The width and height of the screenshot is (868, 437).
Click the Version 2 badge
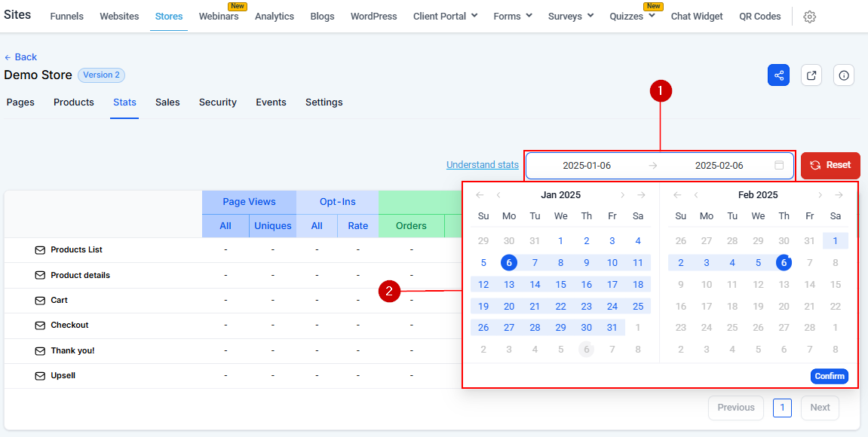[101, 75]
